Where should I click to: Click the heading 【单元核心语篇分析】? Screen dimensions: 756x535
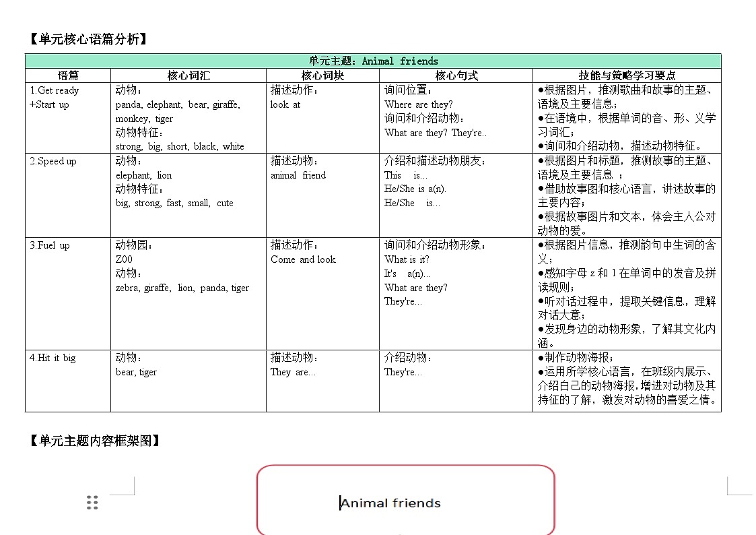88,39
